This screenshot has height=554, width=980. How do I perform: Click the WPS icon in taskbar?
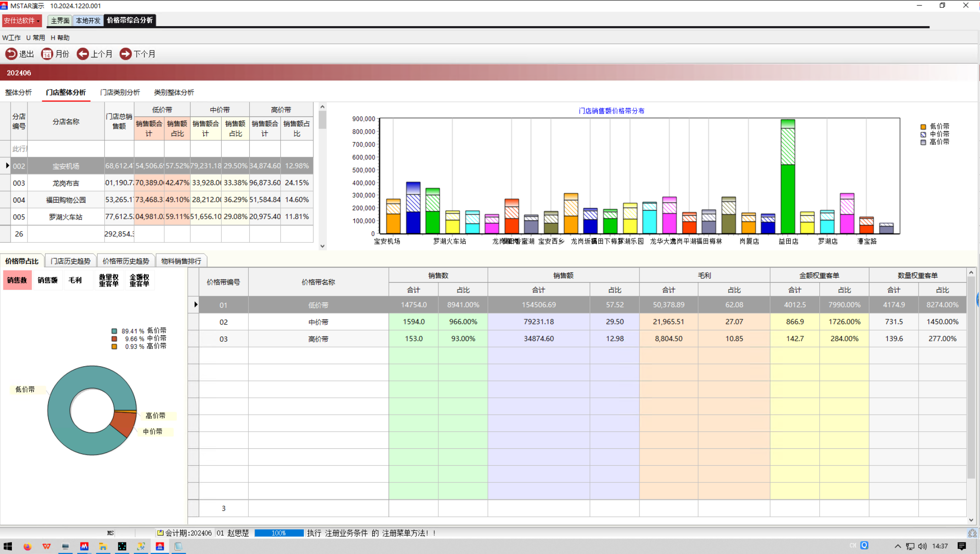click(x=46, y=546)
